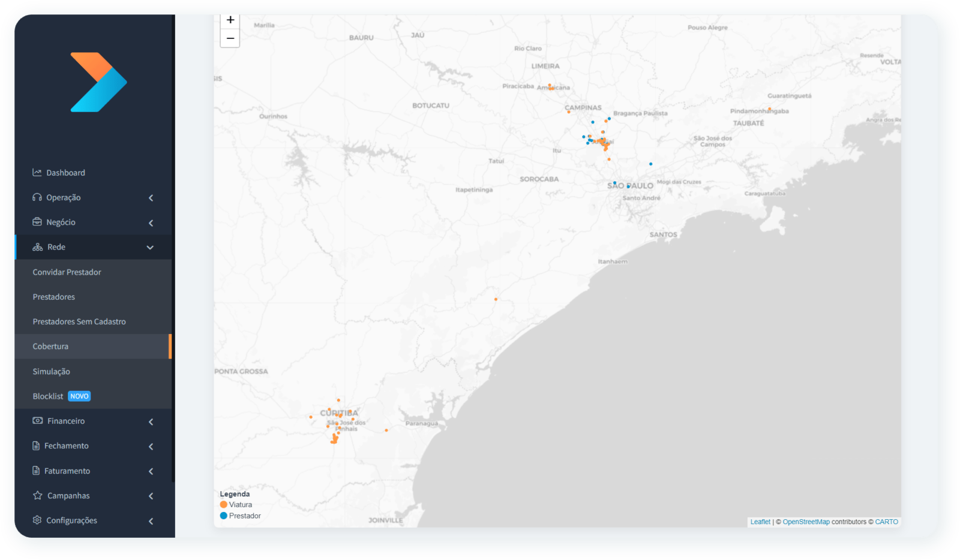This screenshot has width=960, height=560.
Task: Open the CARTO attribution link
Action: (886, 522)
